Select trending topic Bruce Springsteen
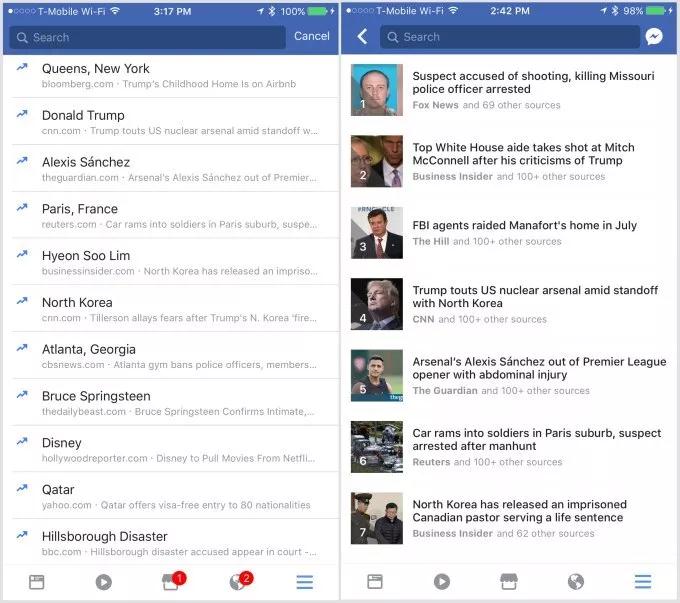The image size is (680, 603). coord(96,396)
